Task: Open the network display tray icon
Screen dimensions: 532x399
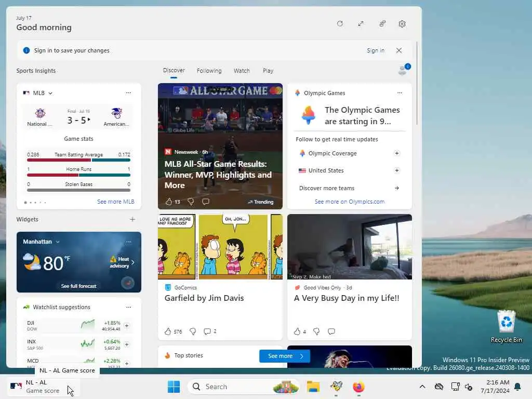Action: (455, 387)
